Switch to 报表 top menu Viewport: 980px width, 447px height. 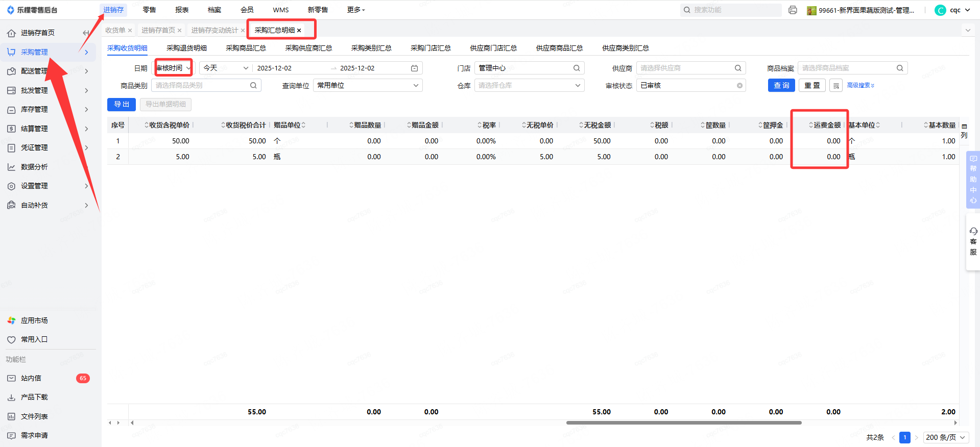click(x=182, y=10)
